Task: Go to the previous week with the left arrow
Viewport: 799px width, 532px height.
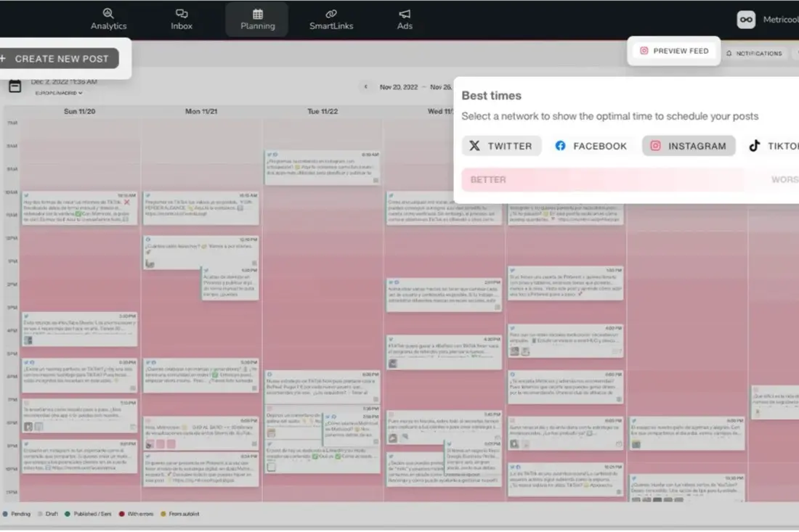Action: [366, 87]
